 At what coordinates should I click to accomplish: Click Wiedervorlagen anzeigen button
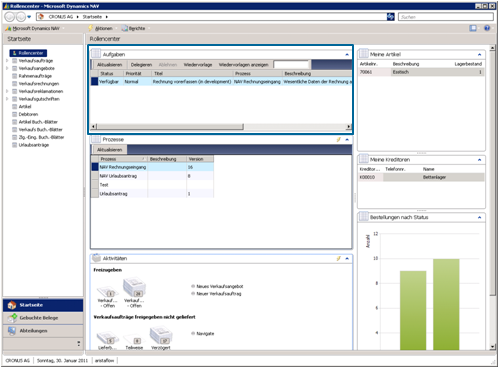244,65
